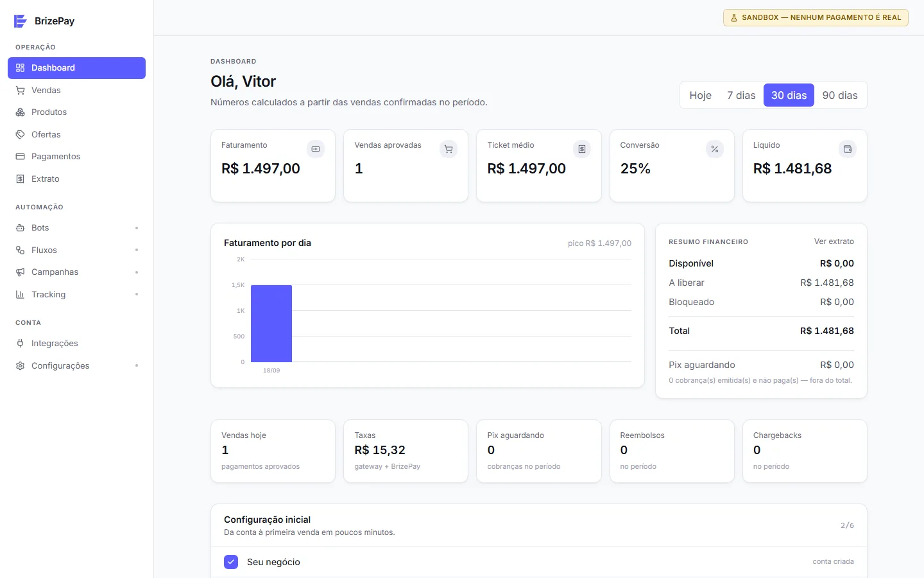Click the percent icon on Conversão card

coord(715,149)
